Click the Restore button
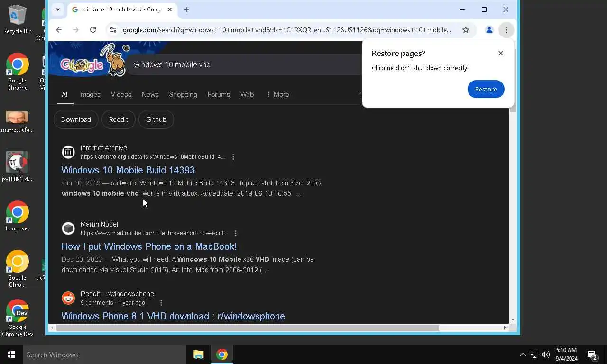This screenshot has width=607, height=364. click(486, 89)
